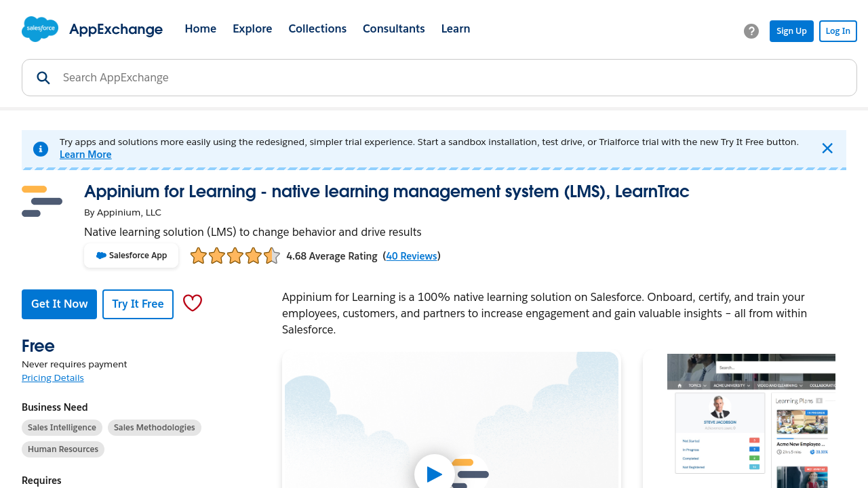868x488 pixels.
Task: Click the Sign Up button
Action: tap(791, 31)
